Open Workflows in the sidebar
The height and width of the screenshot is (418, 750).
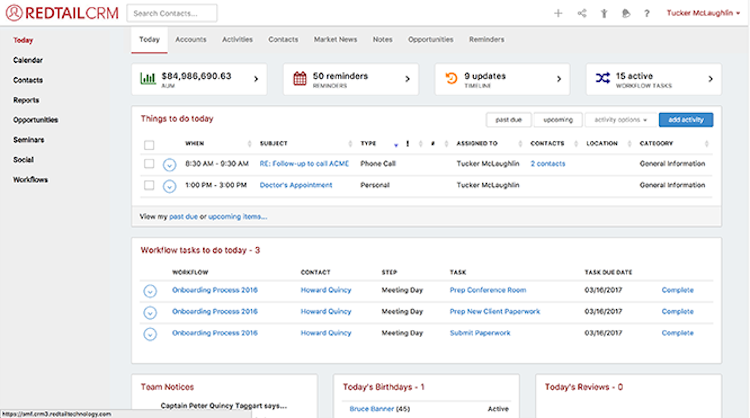(30, 180)
